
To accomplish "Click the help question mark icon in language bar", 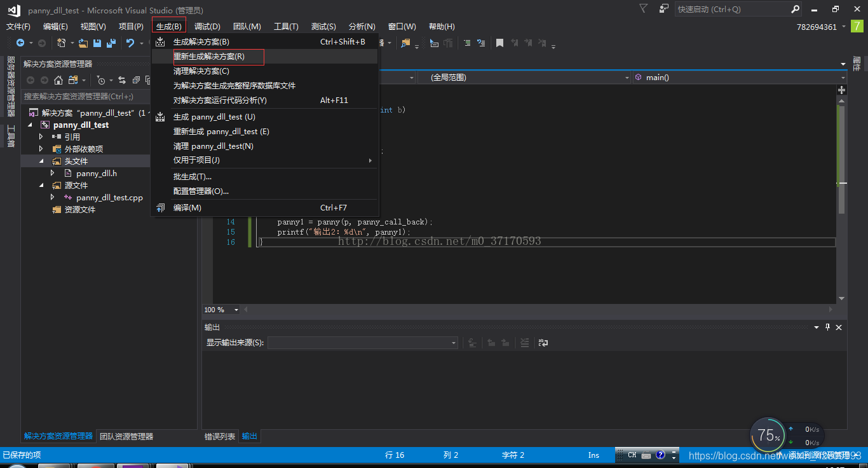I will (660, 455).
